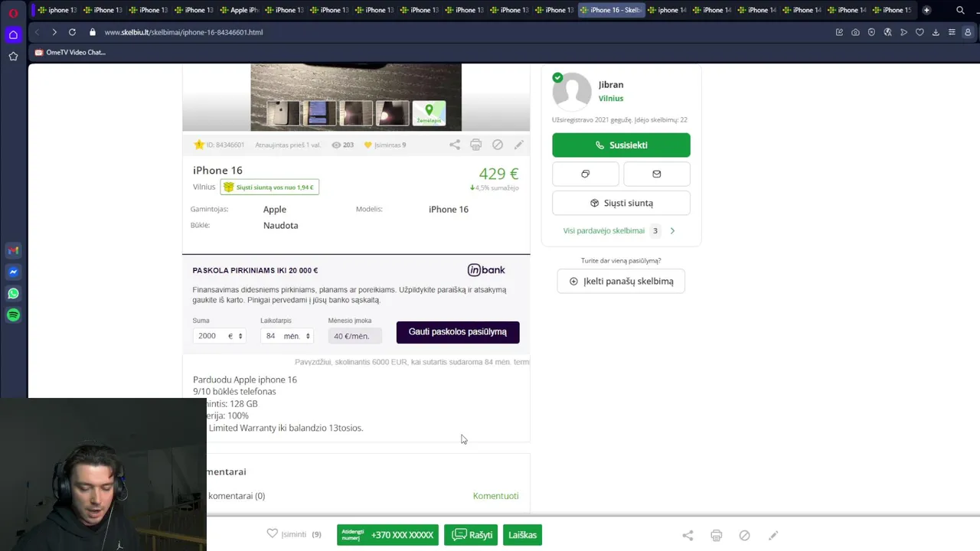
Task: Take a snapshot using the camera icon
Action: 855,32
